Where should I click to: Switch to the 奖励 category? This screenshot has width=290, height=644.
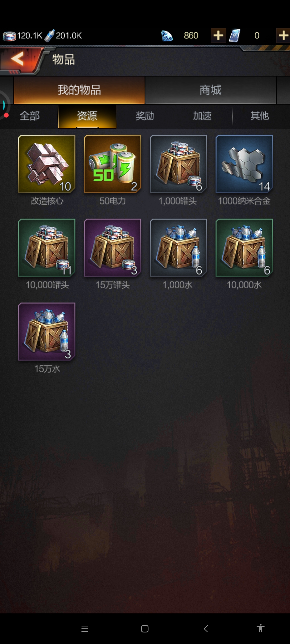[x=145, y=116]
